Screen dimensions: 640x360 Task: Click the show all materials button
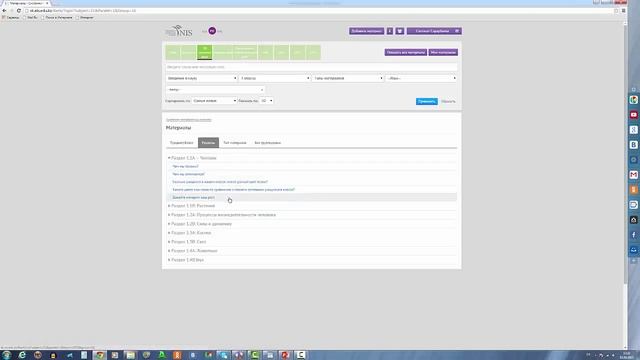[406, 52]
